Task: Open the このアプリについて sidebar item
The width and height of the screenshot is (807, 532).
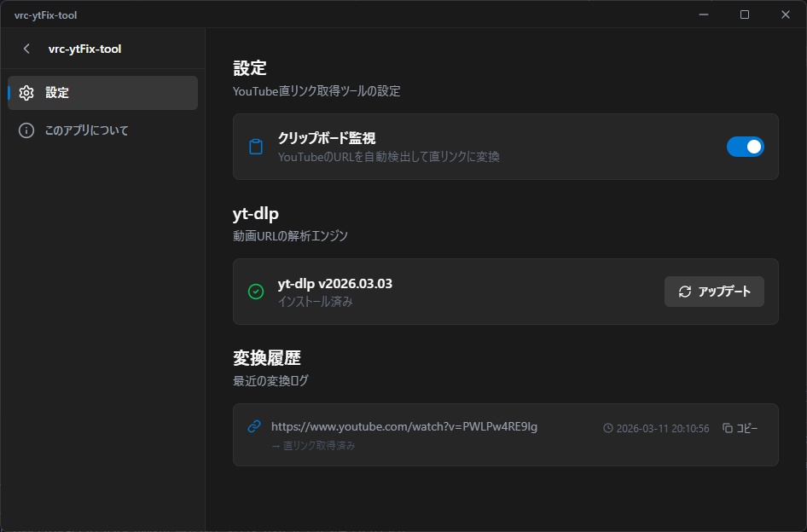Action: (x=103, y=130)
